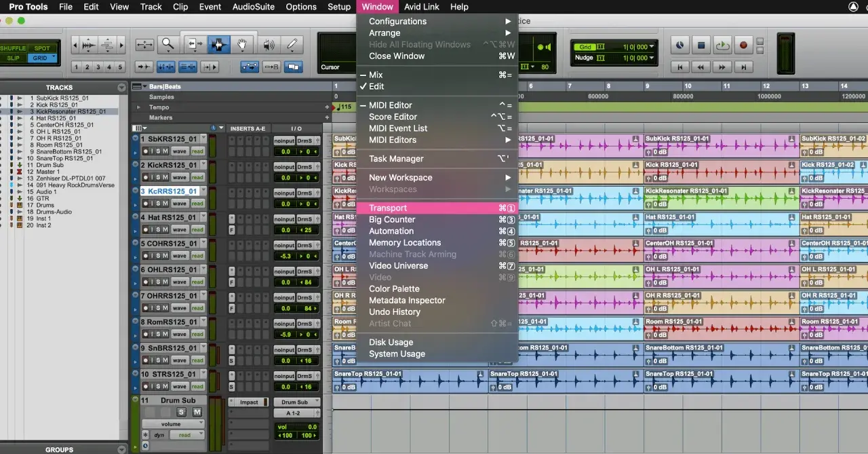
Task: Record-enable track 5 COHRS125_01
Action: (144, 256)
